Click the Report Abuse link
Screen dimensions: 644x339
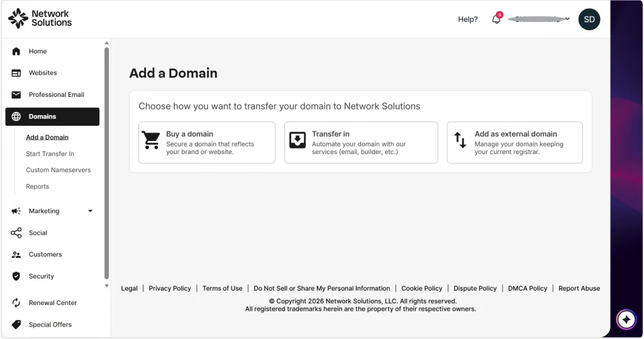pos(579,289)
